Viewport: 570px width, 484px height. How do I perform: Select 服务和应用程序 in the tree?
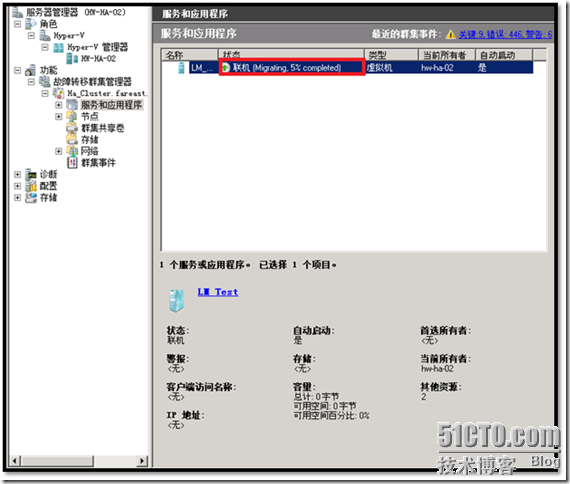click(x=111, y=105)
